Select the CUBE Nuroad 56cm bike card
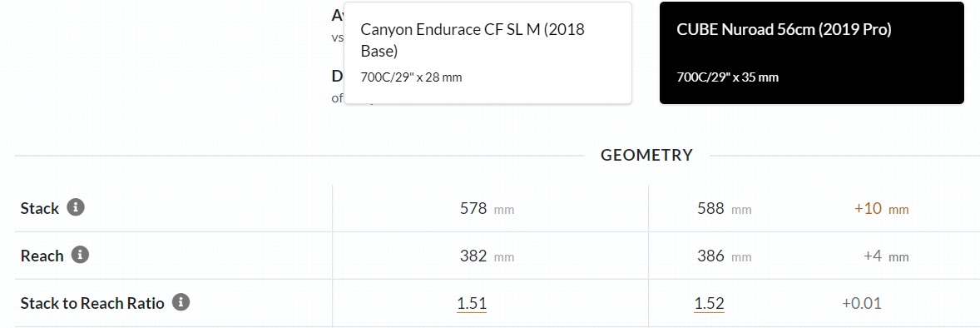Viewport: 980px width, 328px height. 812,53
